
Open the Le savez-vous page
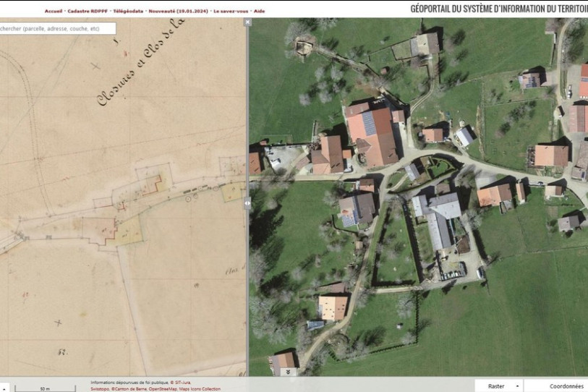pyautogui.click(x=231, y=12)
